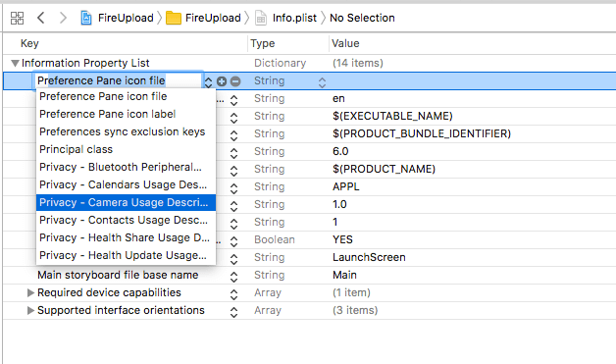Screen dimensions: 616x364
Task: Choose Privacy - Health Update Usage option
Action: pos(126,255)
